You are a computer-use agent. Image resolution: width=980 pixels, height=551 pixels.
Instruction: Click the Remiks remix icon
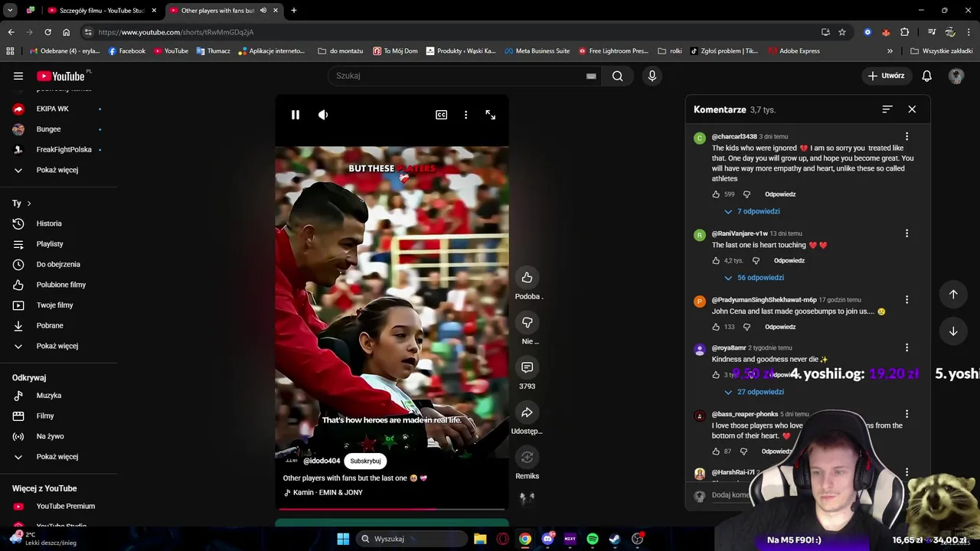[527, 458]
